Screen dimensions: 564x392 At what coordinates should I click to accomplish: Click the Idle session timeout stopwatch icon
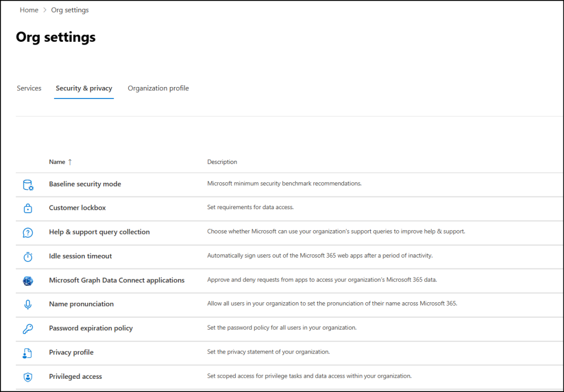pos(28,257)
